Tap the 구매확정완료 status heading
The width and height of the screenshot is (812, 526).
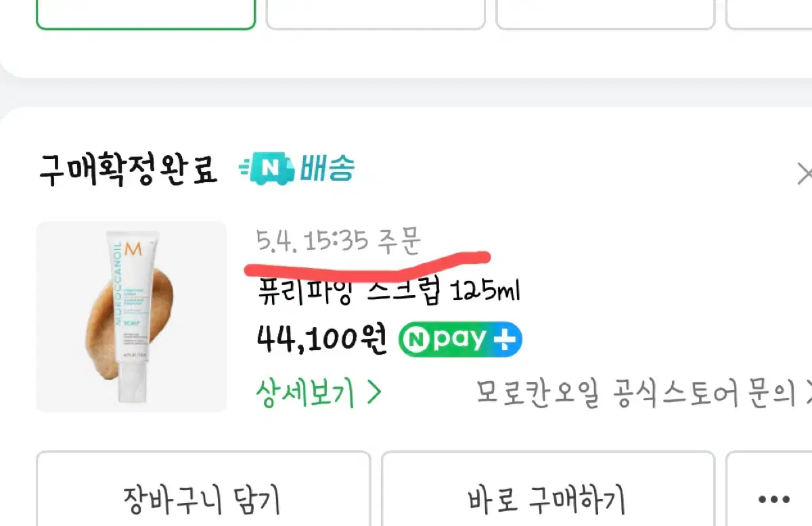pos(128,171)
